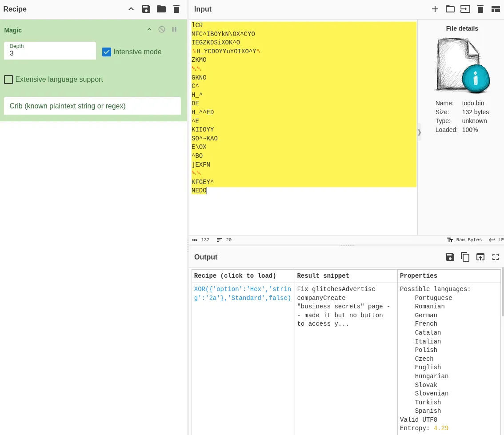Add a new input tab

435,9
